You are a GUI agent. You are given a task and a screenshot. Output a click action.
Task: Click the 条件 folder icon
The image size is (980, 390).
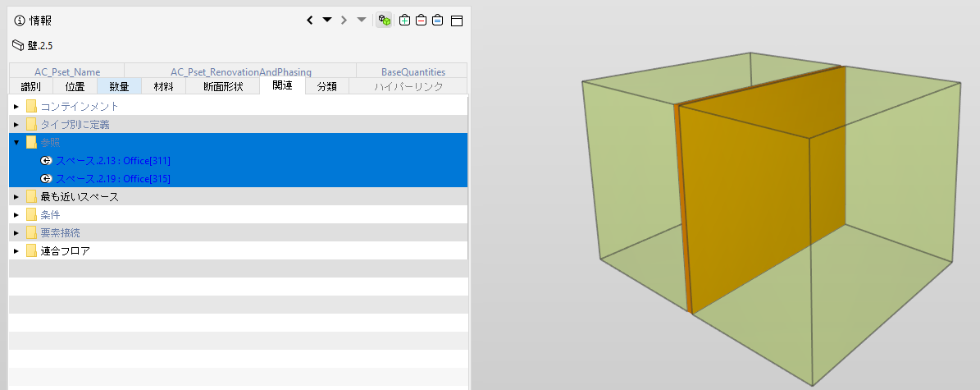[31, 215]
